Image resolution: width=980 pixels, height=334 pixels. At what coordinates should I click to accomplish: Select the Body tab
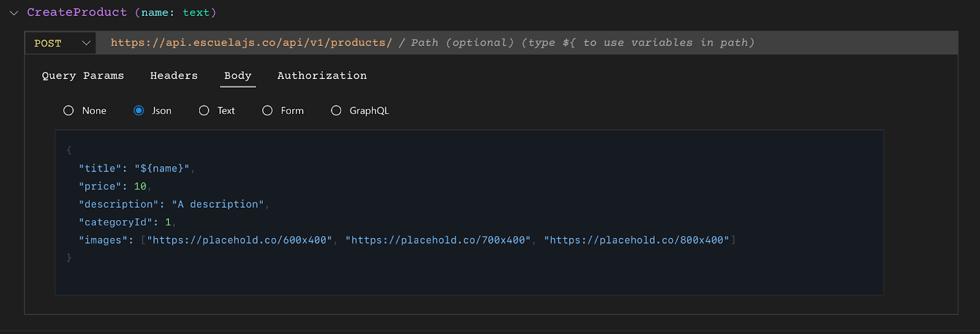pyautogui.click(x=238, y=76)
